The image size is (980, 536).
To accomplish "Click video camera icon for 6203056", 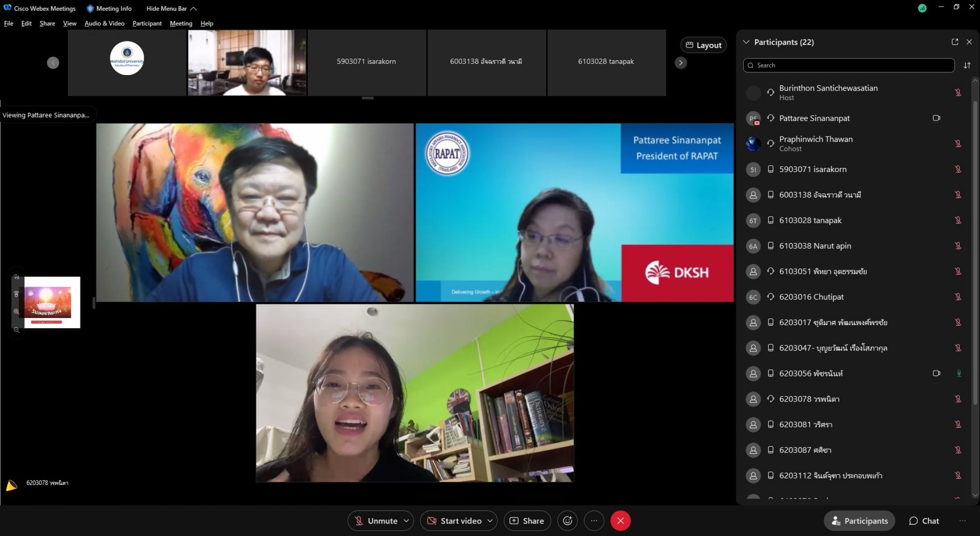I will pyautogui.click(x=937, y=373).
